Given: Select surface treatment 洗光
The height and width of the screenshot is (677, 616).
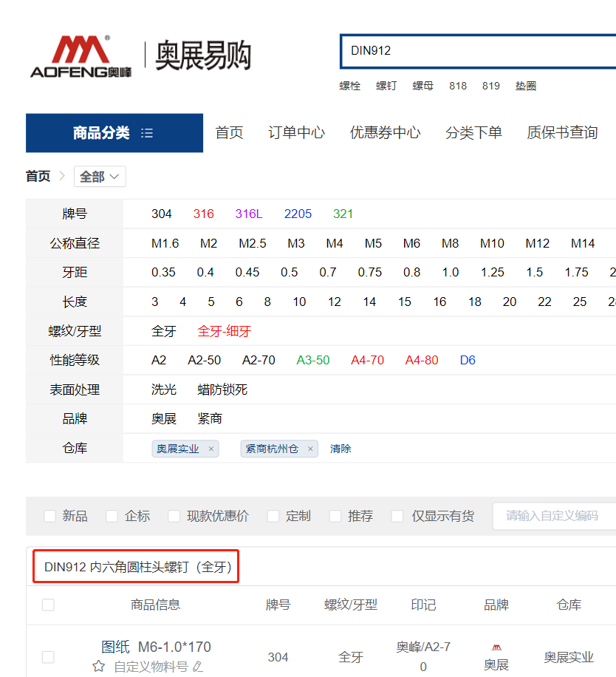Looking at the screenshot, I should point(163,389).
